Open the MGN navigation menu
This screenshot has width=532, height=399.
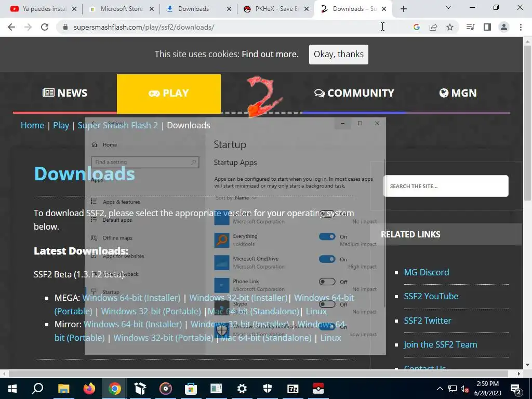(x=458, y=93)
